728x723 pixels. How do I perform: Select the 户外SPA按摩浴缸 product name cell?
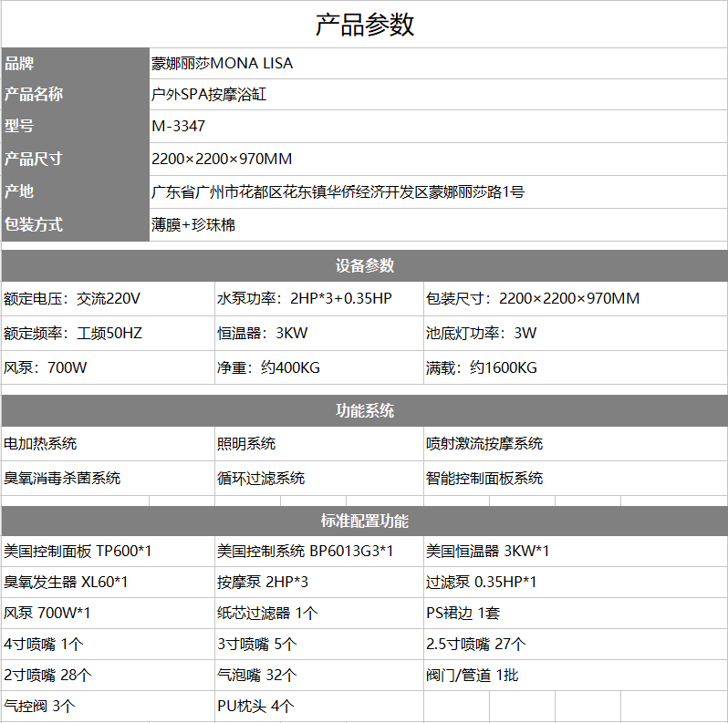pos(209,95)
